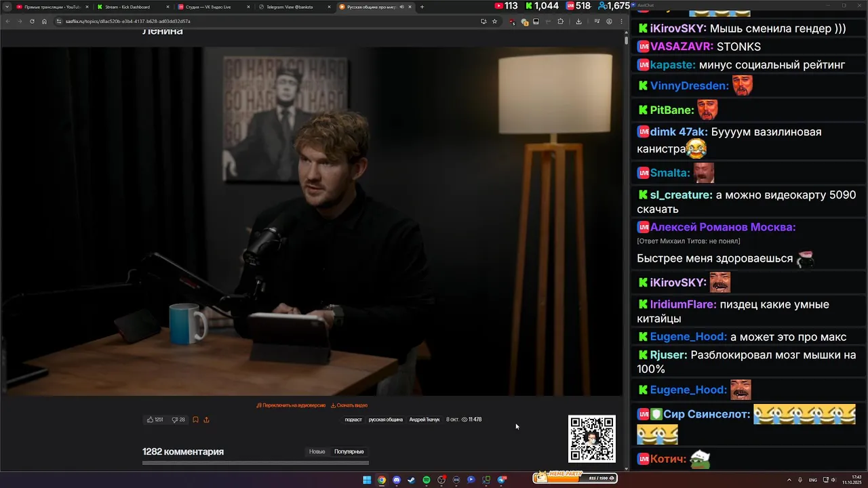The width and height of the screenshot is (868, 488).
Task: Open Discord from the taskbar
Action: pos(397,480)
